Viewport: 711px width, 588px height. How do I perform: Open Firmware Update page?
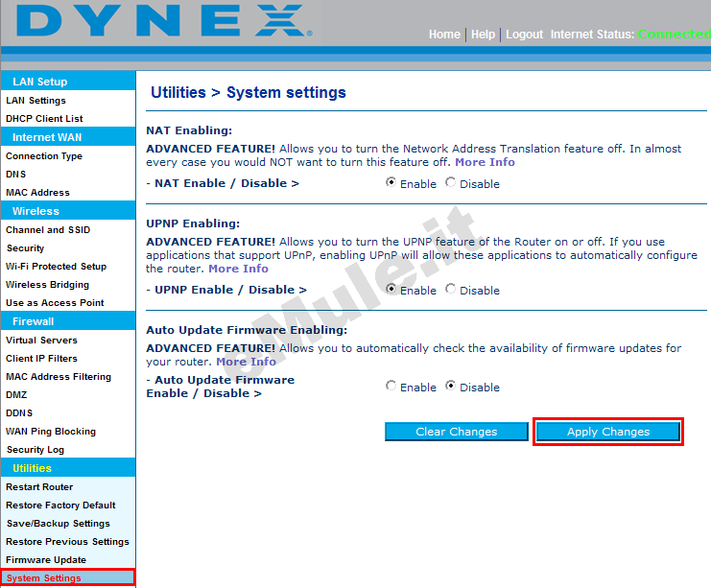coord(46,560)
